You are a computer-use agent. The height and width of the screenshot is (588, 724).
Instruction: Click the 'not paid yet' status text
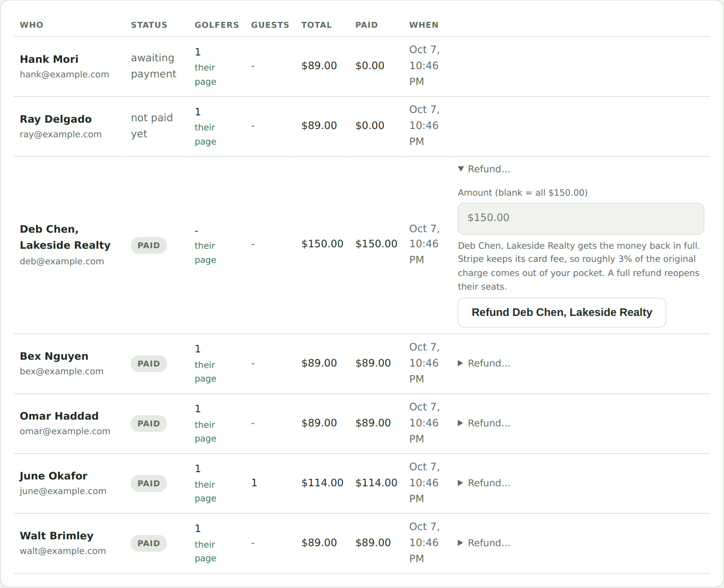[152, 126]
